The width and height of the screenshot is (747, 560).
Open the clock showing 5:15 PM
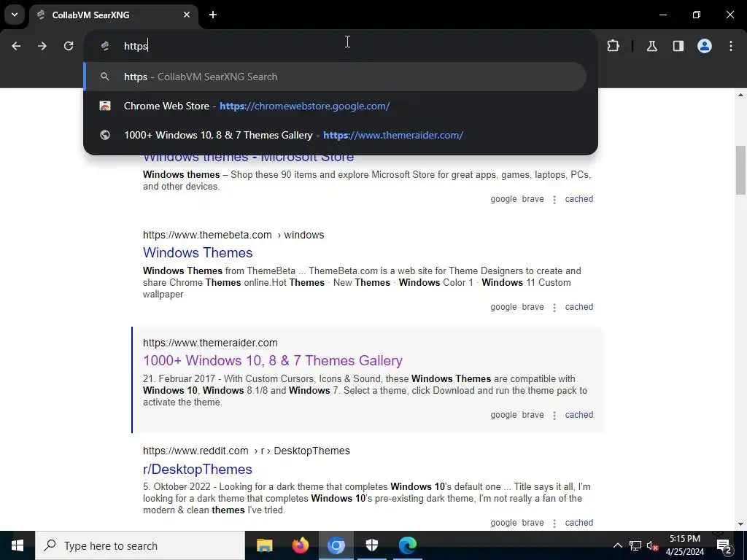pyautogui.click(x=684, y=545)
